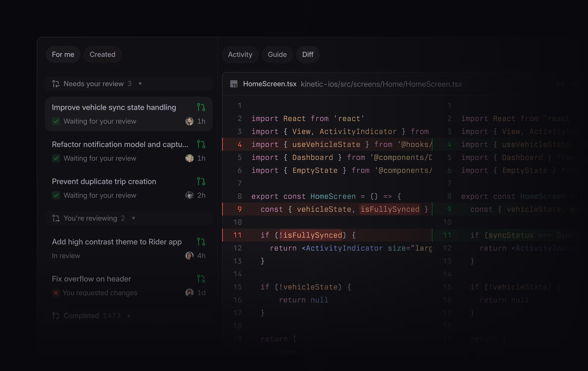
Task: Click author avatar on Fix overflow row
Action: 189,293
